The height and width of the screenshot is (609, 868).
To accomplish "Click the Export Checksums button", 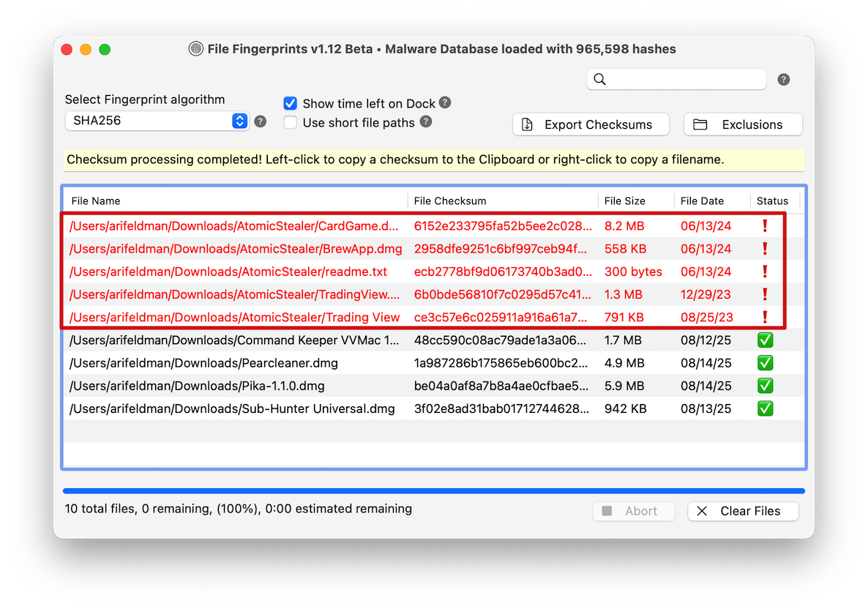I will pos(591,124).
